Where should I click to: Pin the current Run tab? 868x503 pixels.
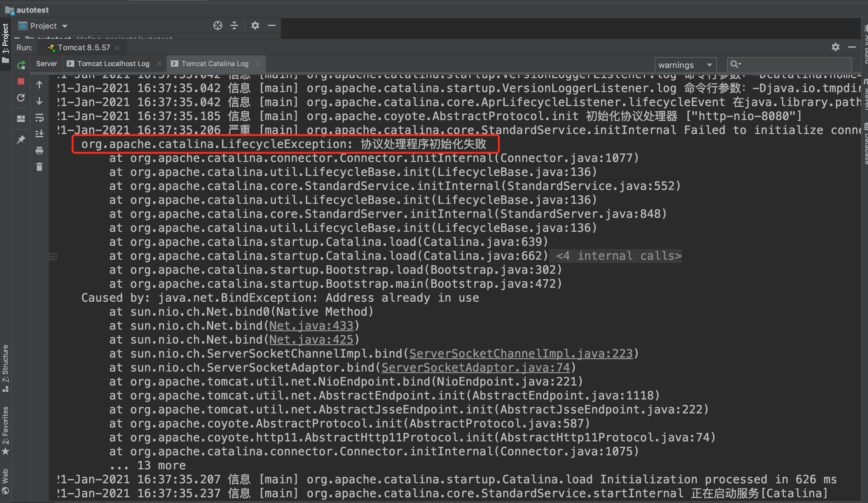point(21,139)
